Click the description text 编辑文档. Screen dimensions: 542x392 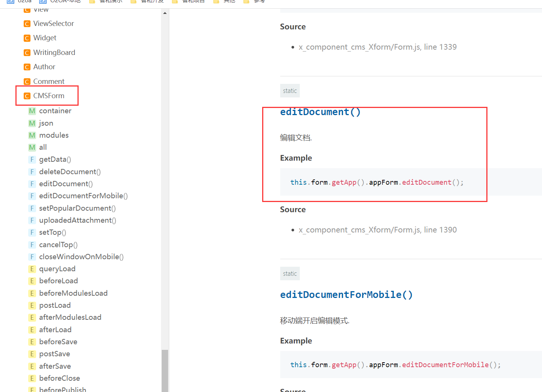pyautogui.click(x=296, y=138)
